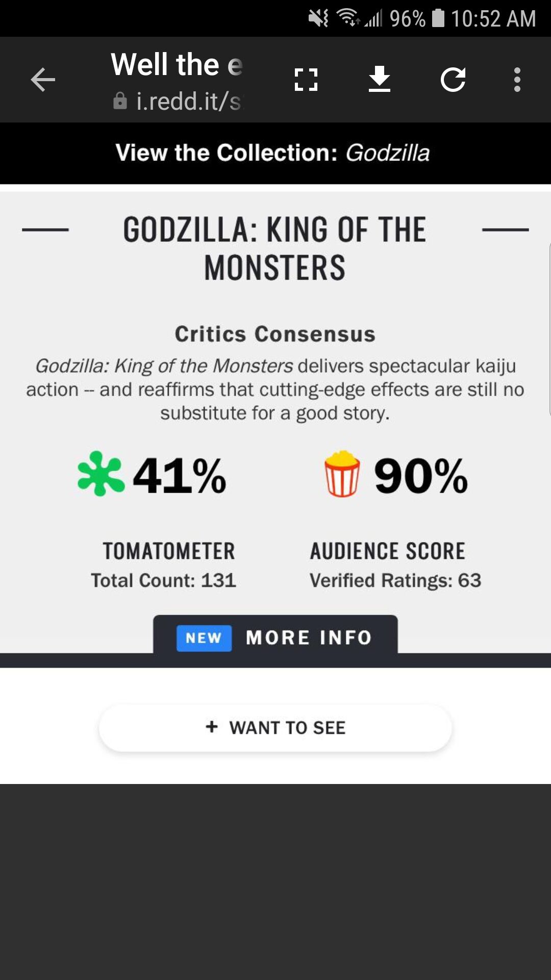Click the popcorn Audience Score icon
551x980 pixels.
(x=342, y=474)
